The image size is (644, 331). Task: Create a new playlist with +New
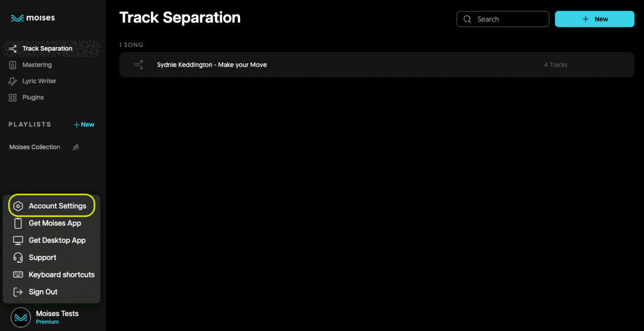click(84, 124)
